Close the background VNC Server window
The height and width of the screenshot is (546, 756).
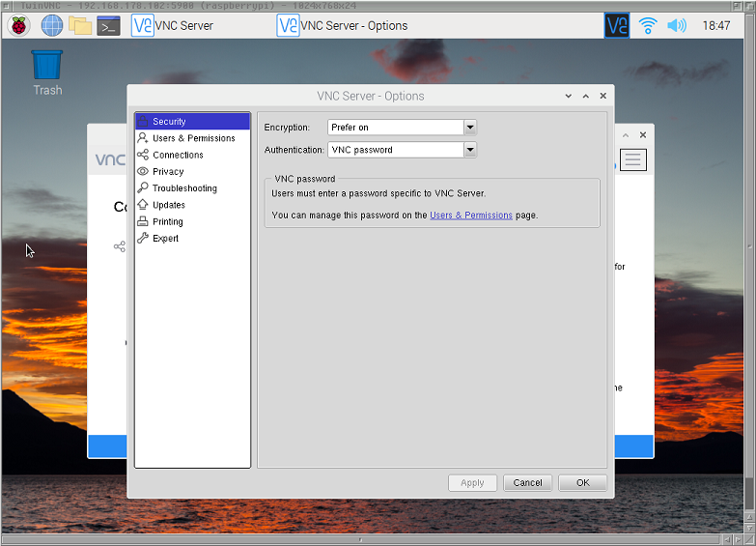point(643,135)
